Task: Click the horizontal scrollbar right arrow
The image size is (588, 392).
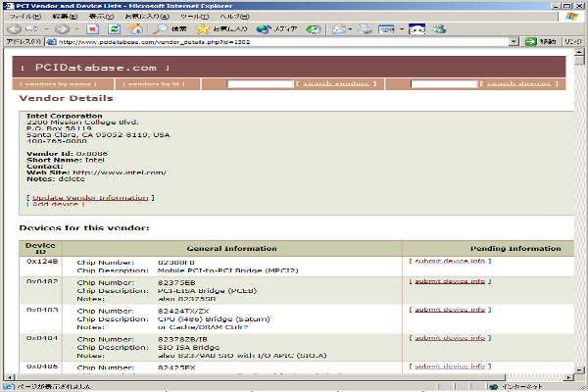Action: point(569,377)
